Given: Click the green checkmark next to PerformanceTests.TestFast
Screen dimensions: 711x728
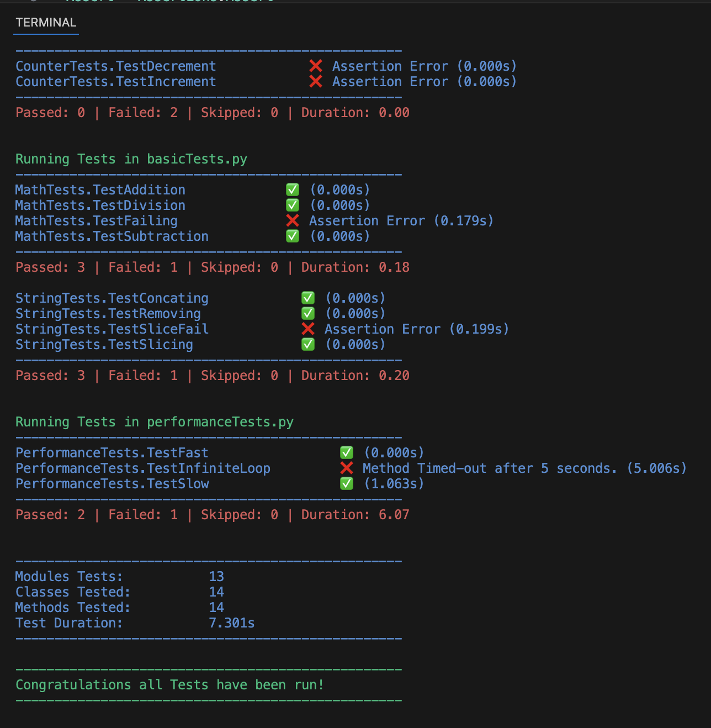Looking at the screenshot, I should 346,452.
